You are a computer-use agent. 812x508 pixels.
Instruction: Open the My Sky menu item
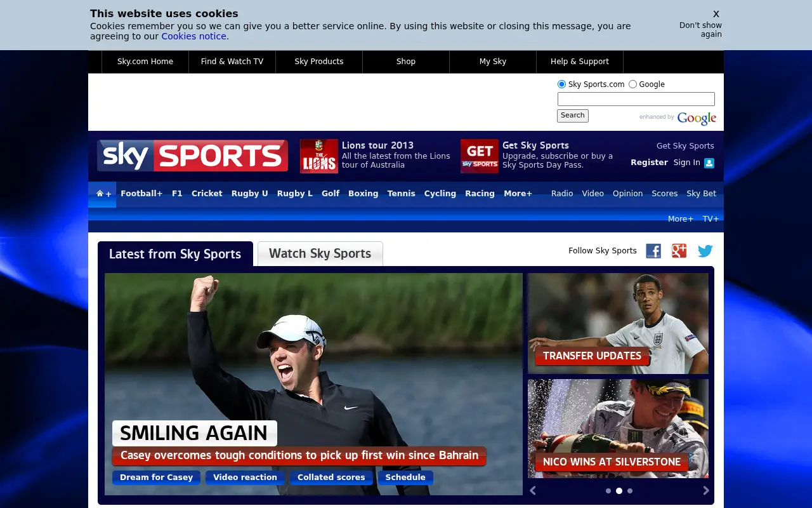pyautogui.click(x=493, y=62)
